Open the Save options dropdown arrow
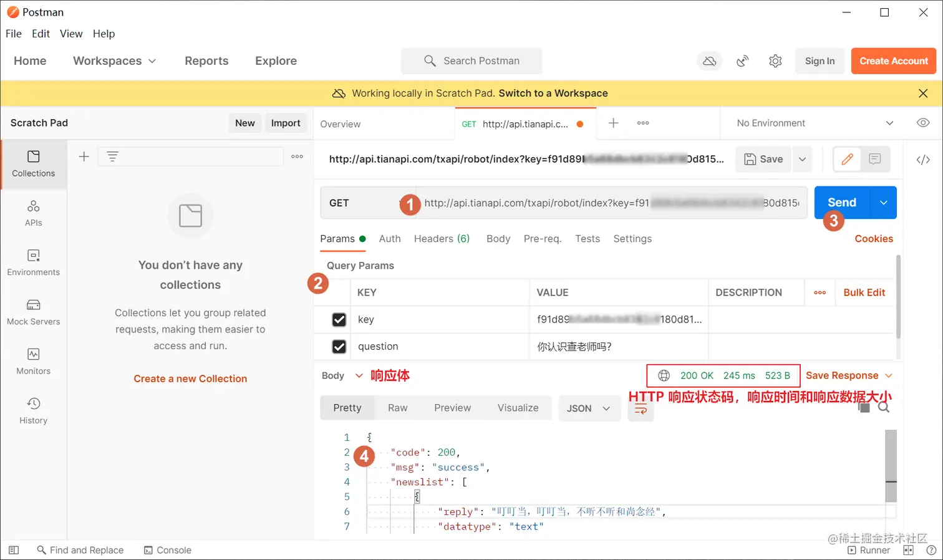This screenshot has height=560, width=943. pos(802,159)
